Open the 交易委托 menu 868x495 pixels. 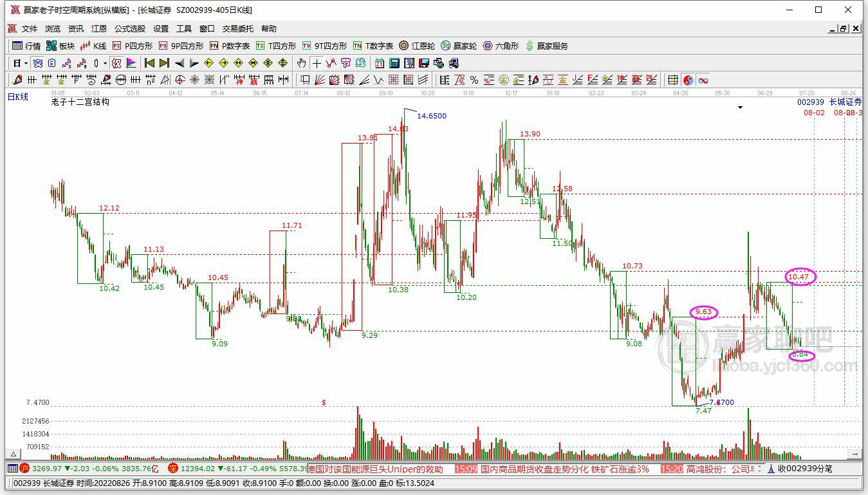(x=238, y=29)
